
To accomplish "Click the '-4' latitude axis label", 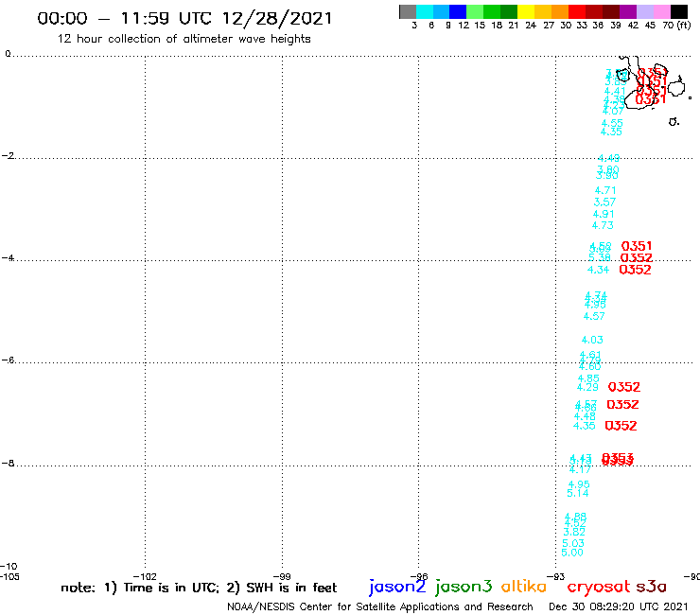I will click(x=8, y=257).
